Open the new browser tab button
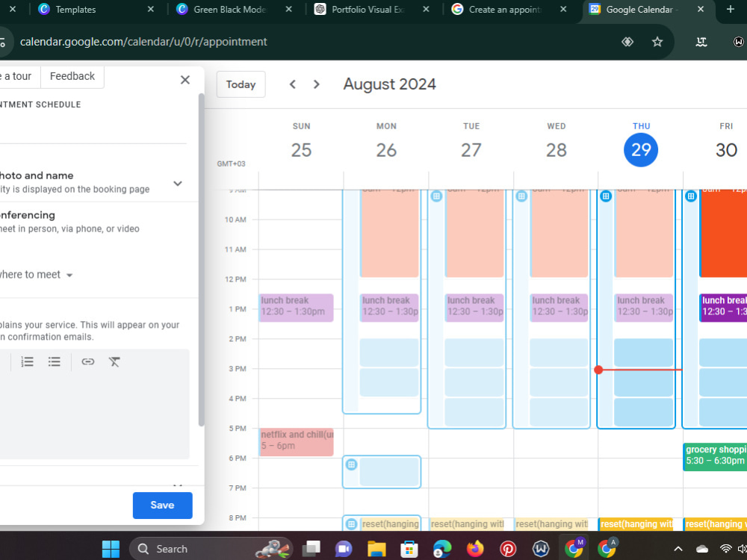 point(731,9)
